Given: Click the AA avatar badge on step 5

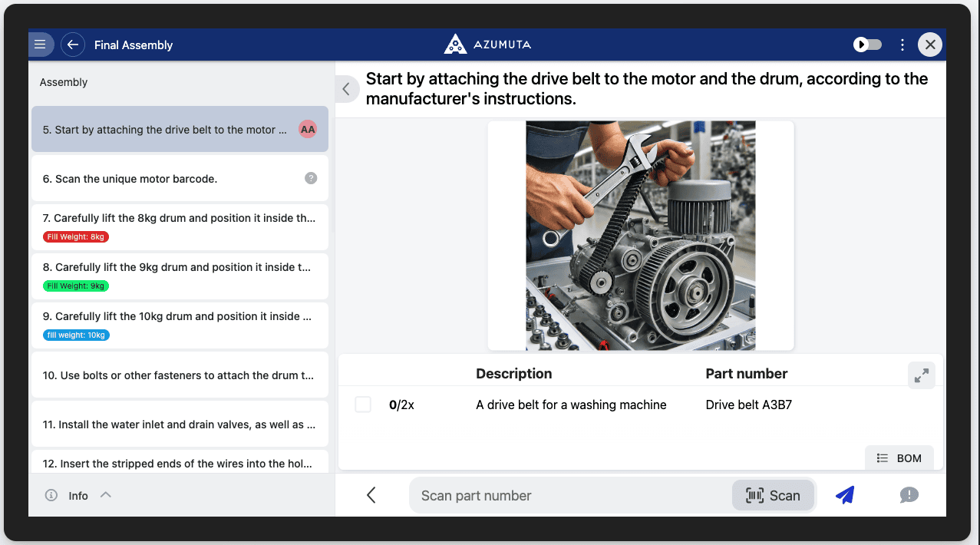Looking at the screenshot, I should click(307, 128).
